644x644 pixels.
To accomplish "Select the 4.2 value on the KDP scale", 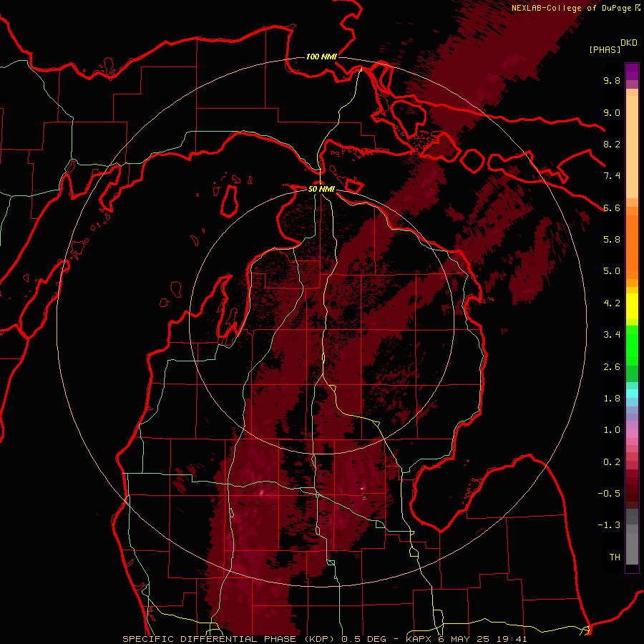I will click(612, 303).
